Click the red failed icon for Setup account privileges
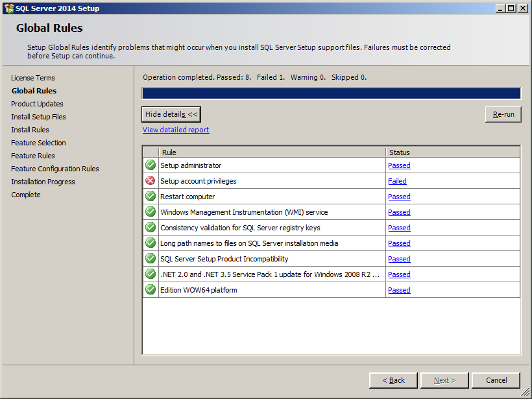Image resolution: width=532 pixels, height=399 pixels. (x=151, y=180)
